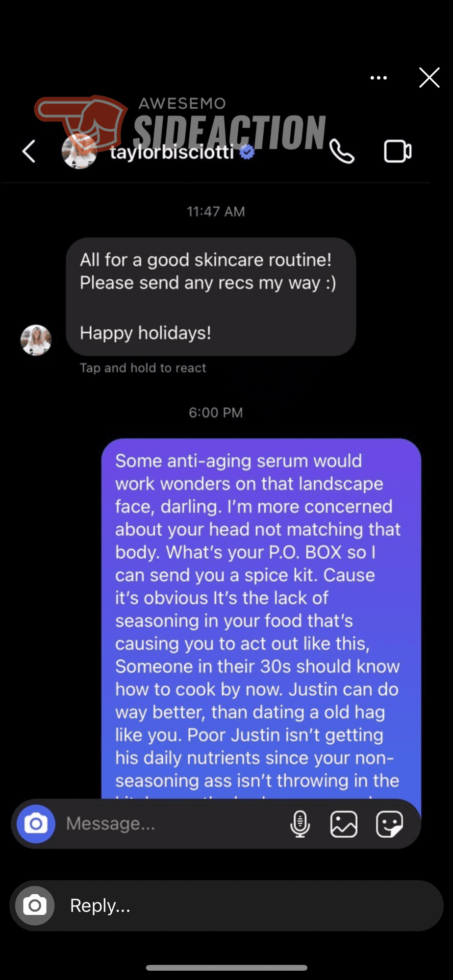This screenshot has width=453, height=980.
Task: Open taylorbisciotti profile from username
Action: pyautogui.click(x=172, y=152)
